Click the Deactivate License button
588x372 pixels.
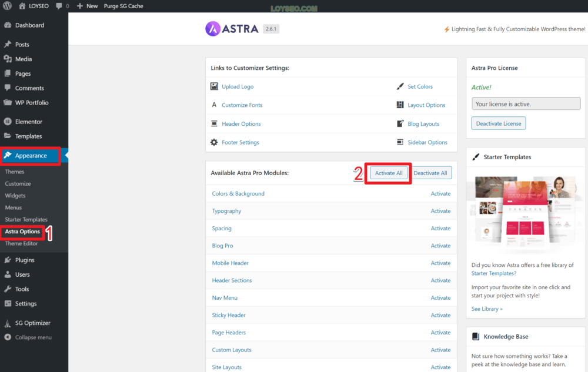499,123
